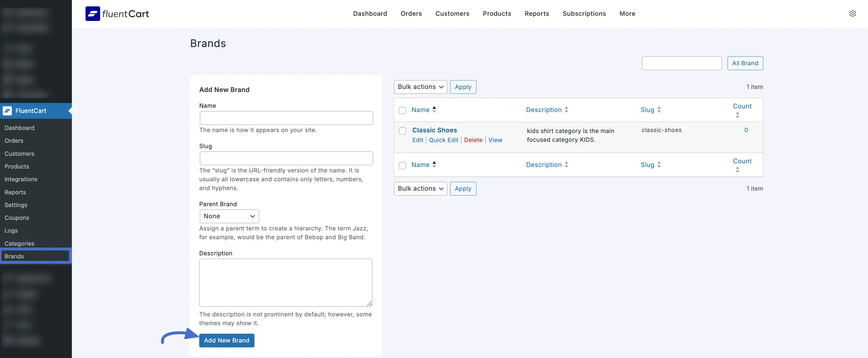Open the bottom Bulk actions dropdown
868x358 pixels.
pyautogui.click(x=420, y=189)
